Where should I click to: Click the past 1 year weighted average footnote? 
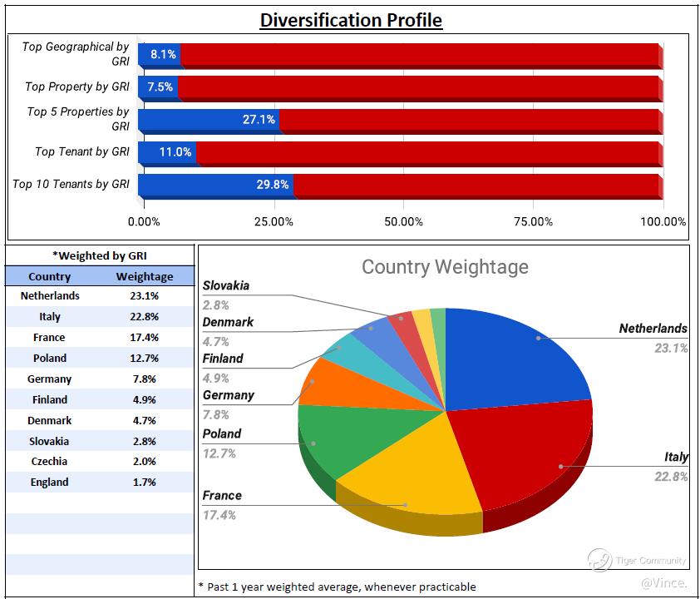coord(338,587)
